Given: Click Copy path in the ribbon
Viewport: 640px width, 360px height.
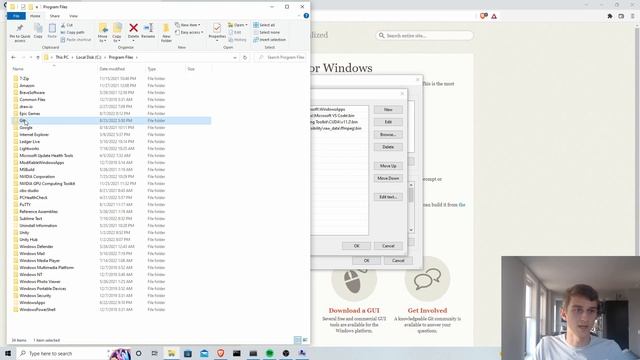Looking at the screenshot, I should (73, 32).
